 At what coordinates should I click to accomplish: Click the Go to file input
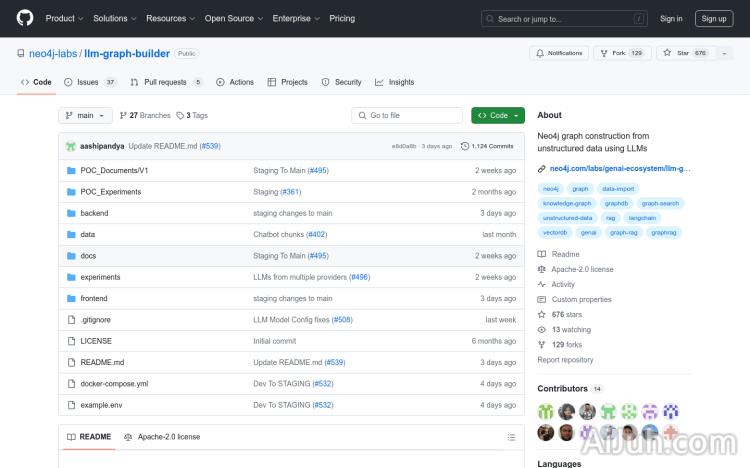point(408,116)
